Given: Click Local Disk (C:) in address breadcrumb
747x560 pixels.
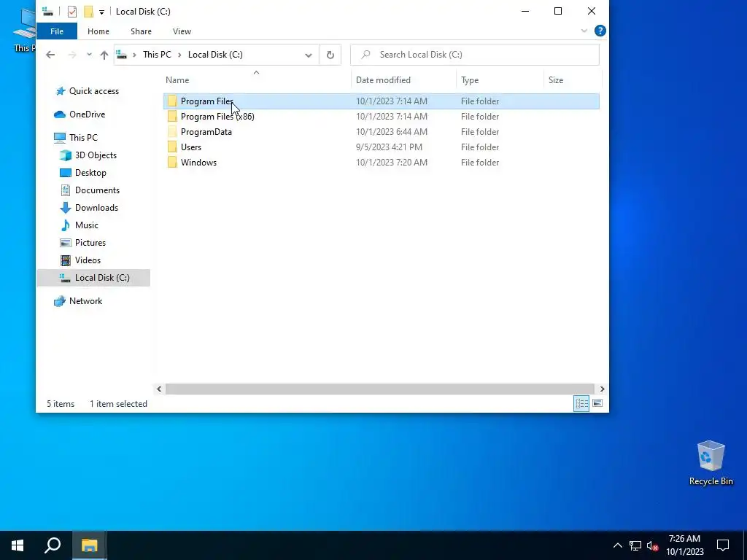Looking at the screenshot, I should point(215,55).
